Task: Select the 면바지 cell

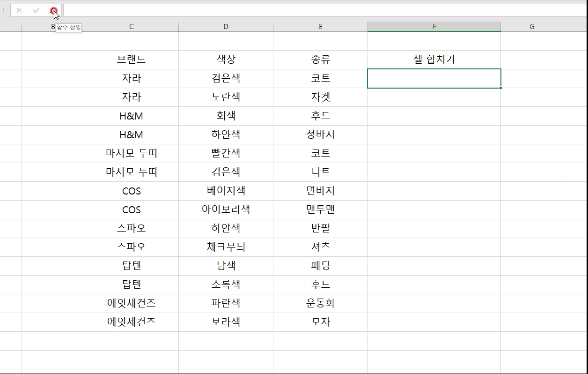Action: (321, 191)
